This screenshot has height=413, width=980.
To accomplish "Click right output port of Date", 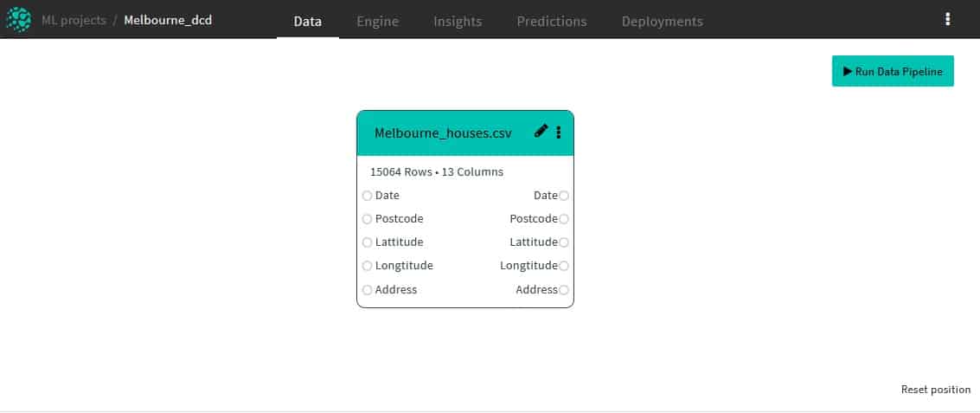I will click(564, 196).
